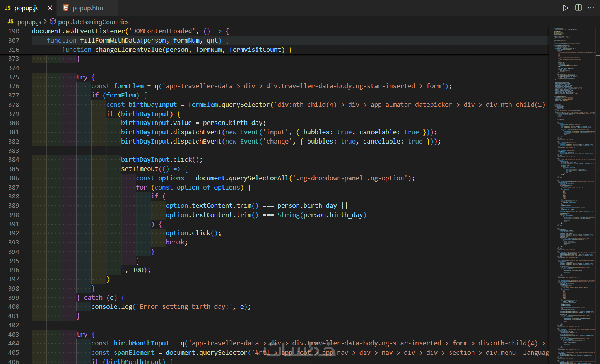Jump to sticky line 'document.addEventListener'

pyautogui.click(x=130, y=31)
